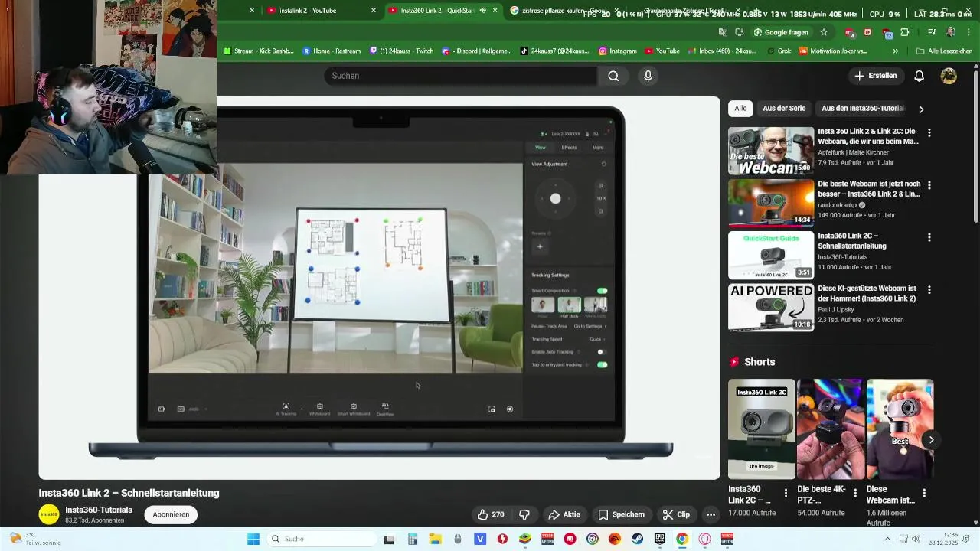
Task: Switch to the 'instalink 2 - YouTube' tab
Action: point(308,11)
